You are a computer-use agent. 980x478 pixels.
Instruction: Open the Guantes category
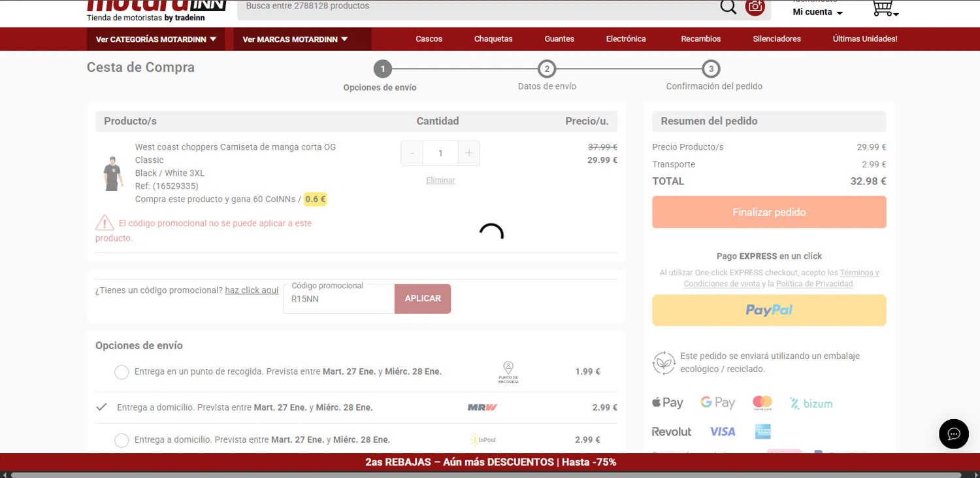click(x=559, y=39)
